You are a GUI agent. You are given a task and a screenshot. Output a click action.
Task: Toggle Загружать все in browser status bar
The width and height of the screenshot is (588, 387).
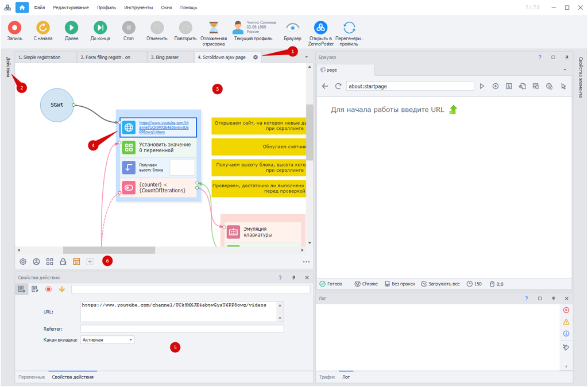440,284
